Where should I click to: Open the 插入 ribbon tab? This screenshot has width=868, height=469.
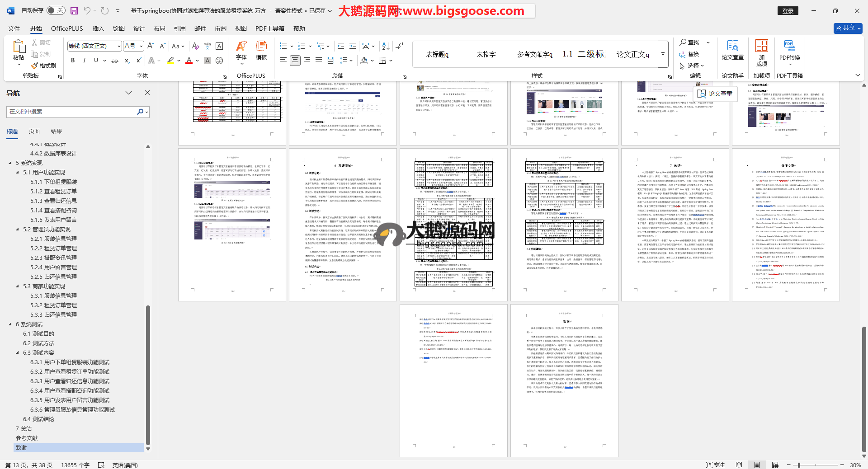(x=98, y=28)
